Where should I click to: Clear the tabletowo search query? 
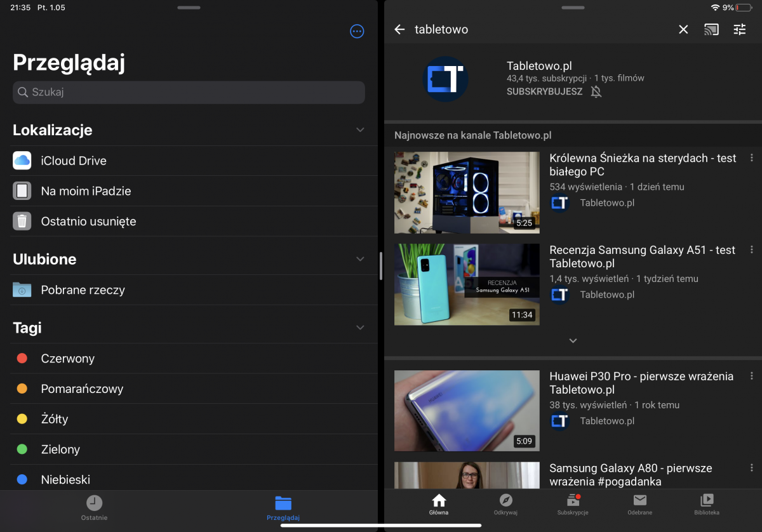coord(683,29)
